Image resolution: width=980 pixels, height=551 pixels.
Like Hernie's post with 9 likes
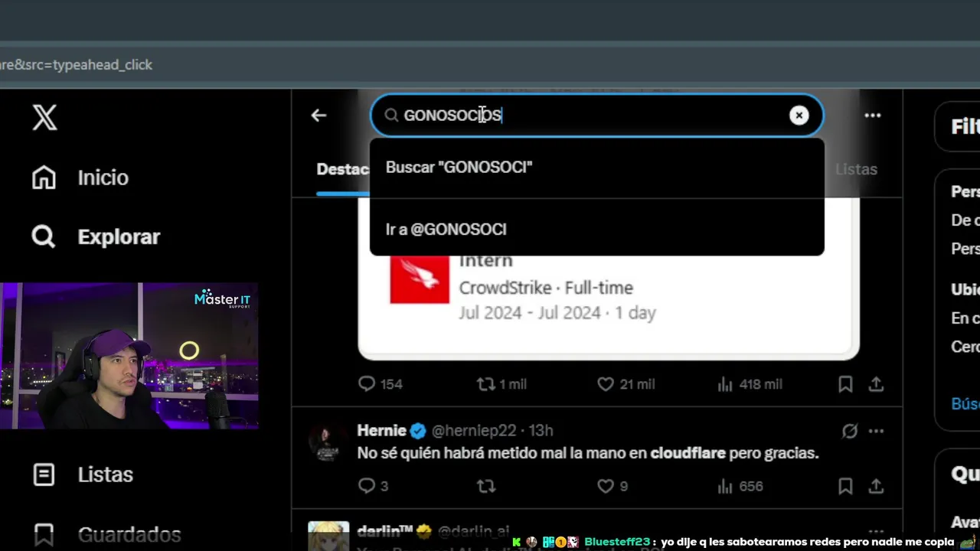[612, 486]
